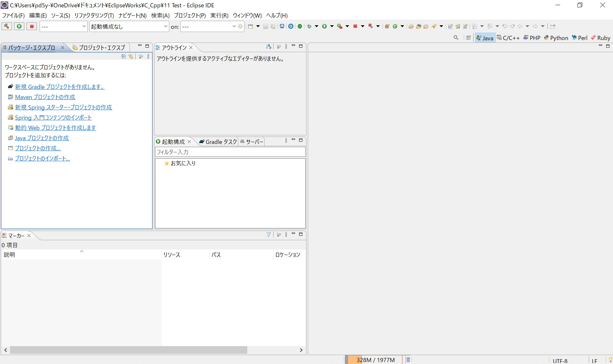Click Collapse All in Package Explorer
613x364 pixels.
pyautogui.click(x=123, y=56)
